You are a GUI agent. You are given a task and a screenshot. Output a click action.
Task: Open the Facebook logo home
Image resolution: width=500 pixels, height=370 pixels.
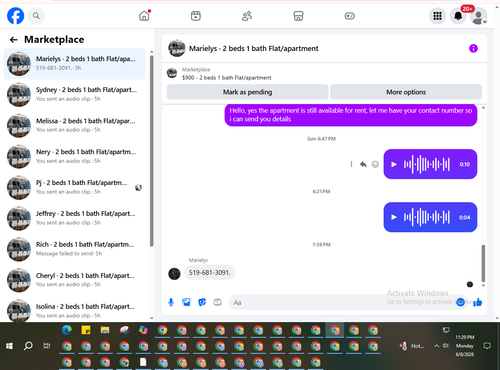coord(16,16)
